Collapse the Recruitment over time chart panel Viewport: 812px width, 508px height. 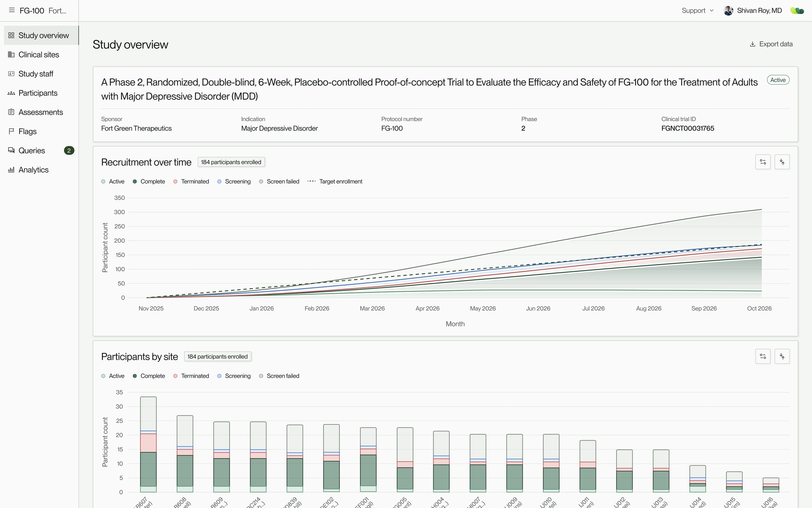click(x=782, y=162)
